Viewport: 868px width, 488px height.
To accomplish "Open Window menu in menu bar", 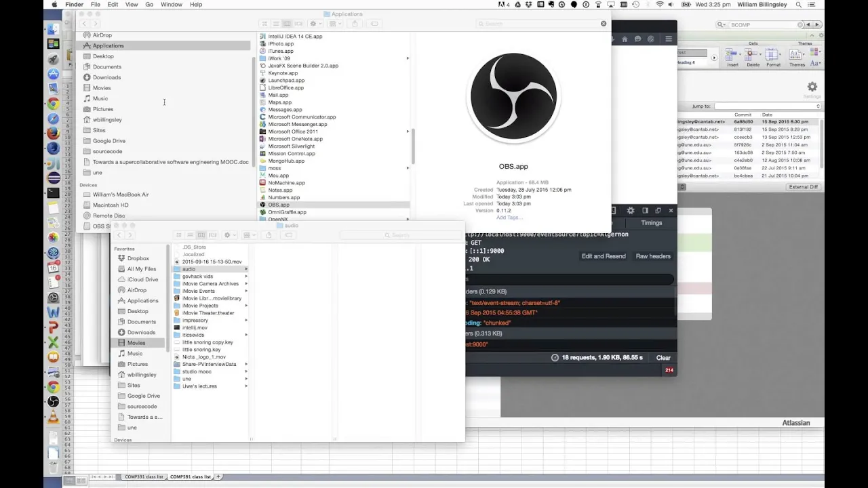I will (172, 5).
